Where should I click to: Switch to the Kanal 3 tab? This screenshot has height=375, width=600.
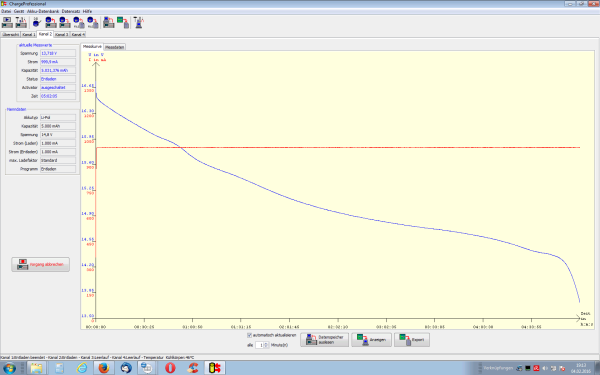point(61,34)
